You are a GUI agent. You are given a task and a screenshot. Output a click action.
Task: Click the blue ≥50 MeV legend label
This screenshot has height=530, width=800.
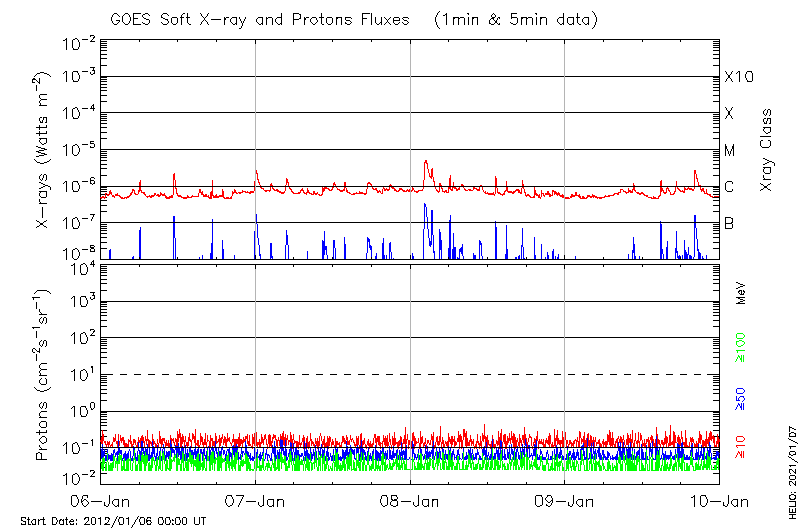tap(741, 397)
